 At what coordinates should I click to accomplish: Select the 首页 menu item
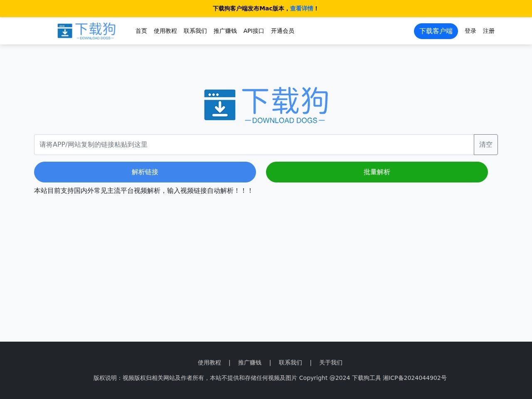click(141, 31)
